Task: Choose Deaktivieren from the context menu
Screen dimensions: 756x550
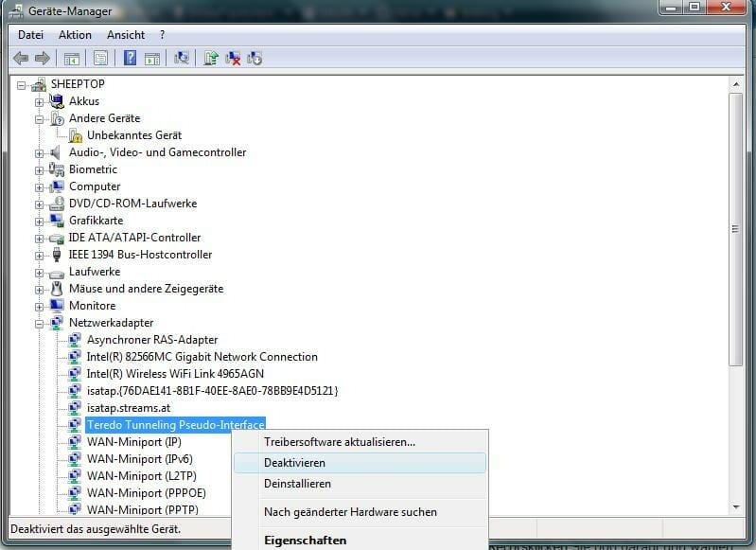Action: 294,463
